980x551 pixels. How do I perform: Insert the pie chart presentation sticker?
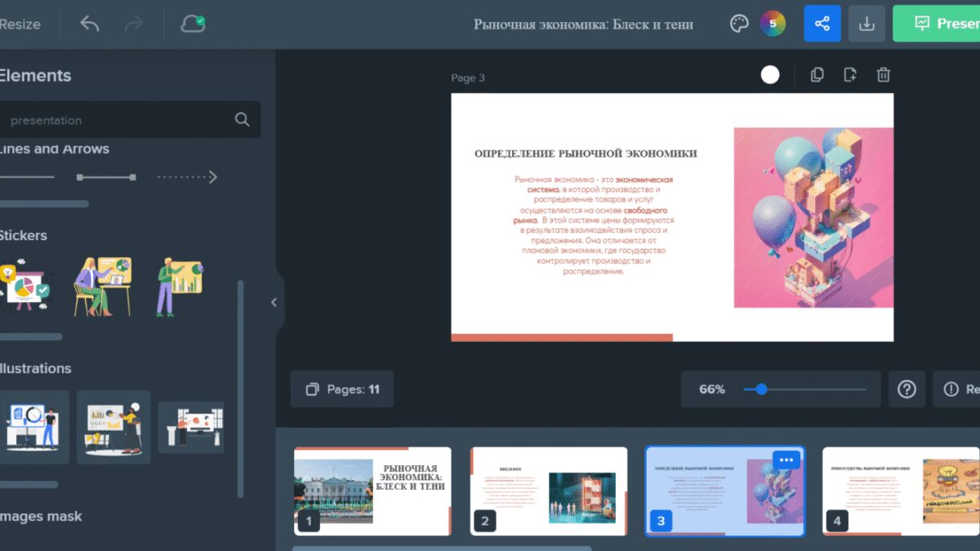tap(26, 287)
